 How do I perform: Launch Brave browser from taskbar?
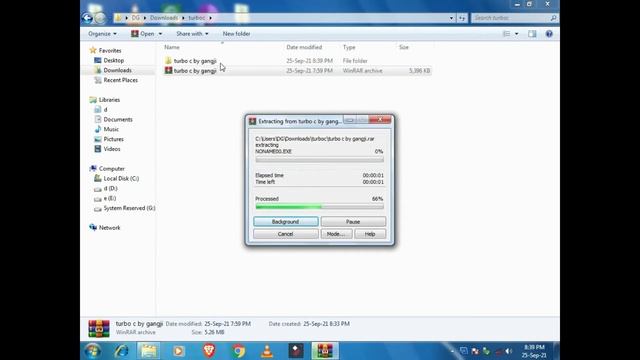click(209, 351)
